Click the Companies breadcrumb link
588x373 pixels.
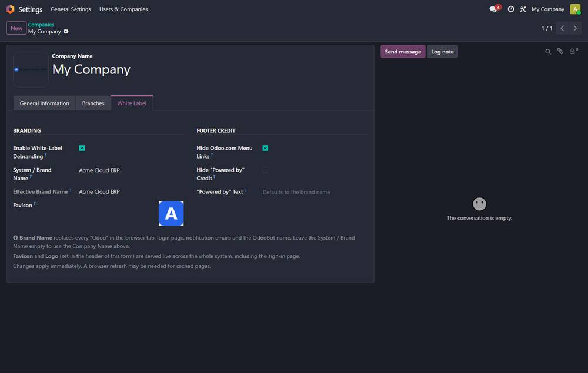point(41,25)
